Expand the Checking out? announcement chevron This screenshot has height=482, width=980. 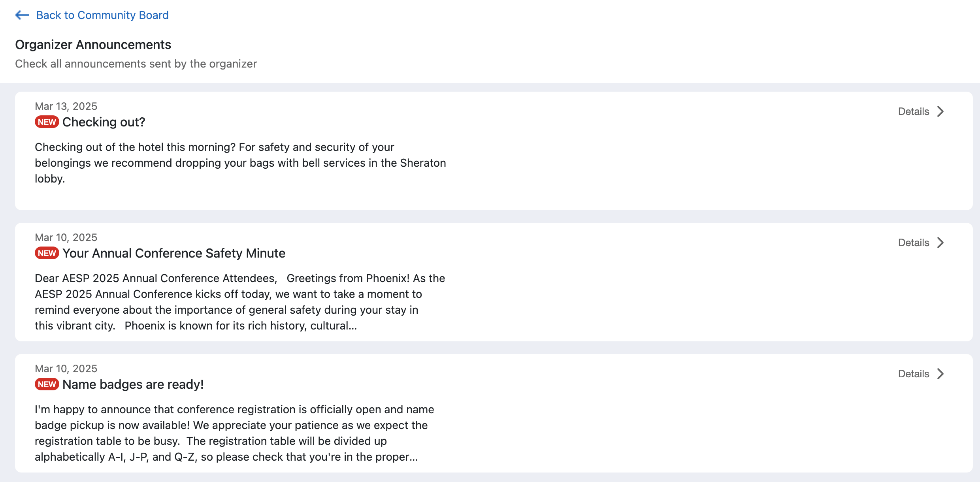940,111
